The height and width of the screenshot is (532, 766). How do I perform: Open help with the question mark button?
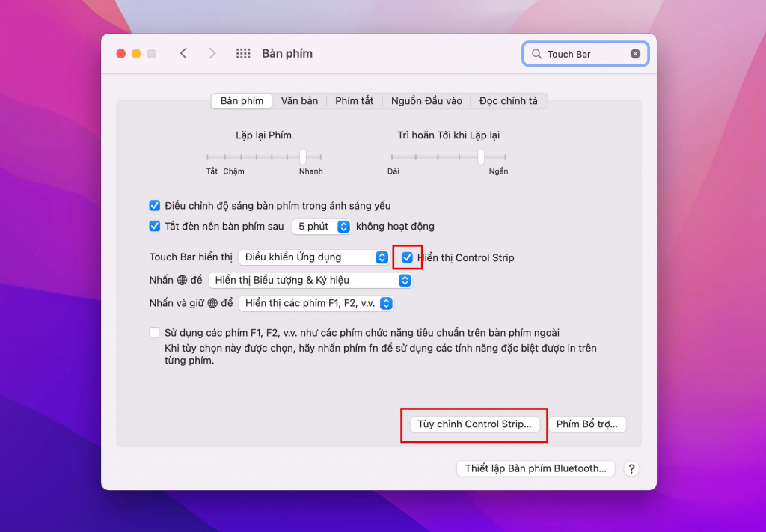pos(631,469)
